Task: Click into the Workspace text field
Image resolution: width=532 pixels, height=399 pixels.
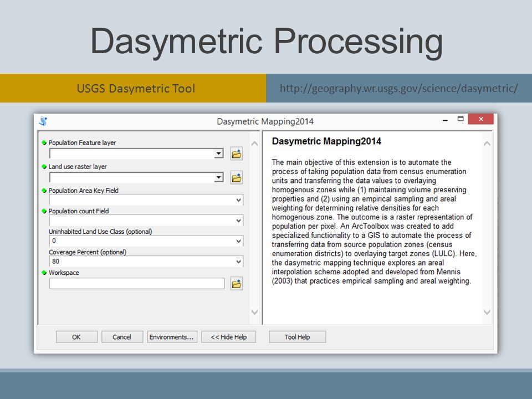Action: point(137,283)
